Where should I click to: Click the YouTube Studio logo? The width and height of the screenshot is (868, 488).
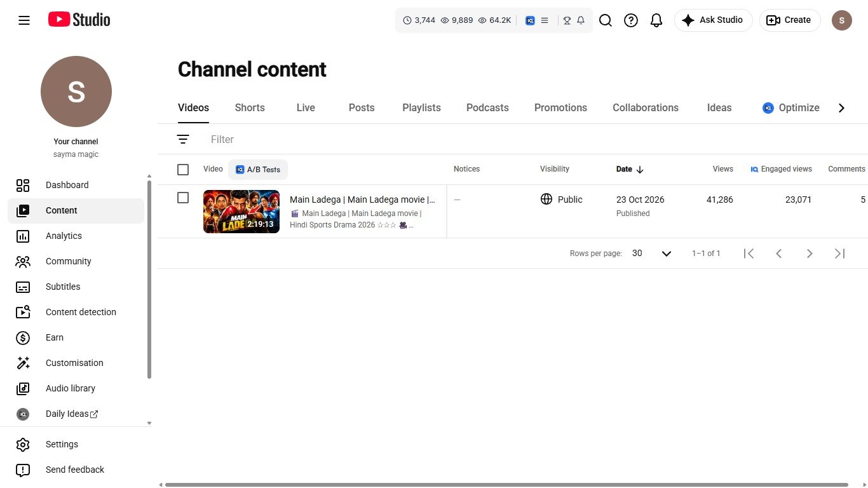(x=79, y=20)
